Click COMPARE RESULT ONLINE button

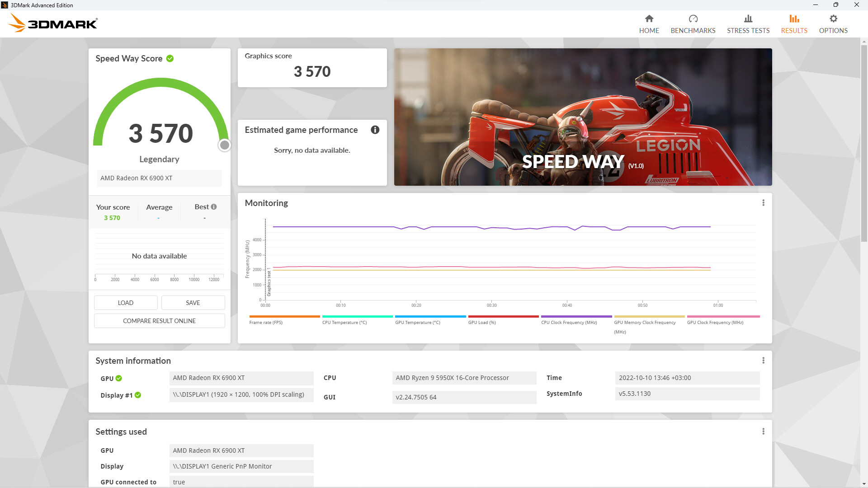pos(159,320)
